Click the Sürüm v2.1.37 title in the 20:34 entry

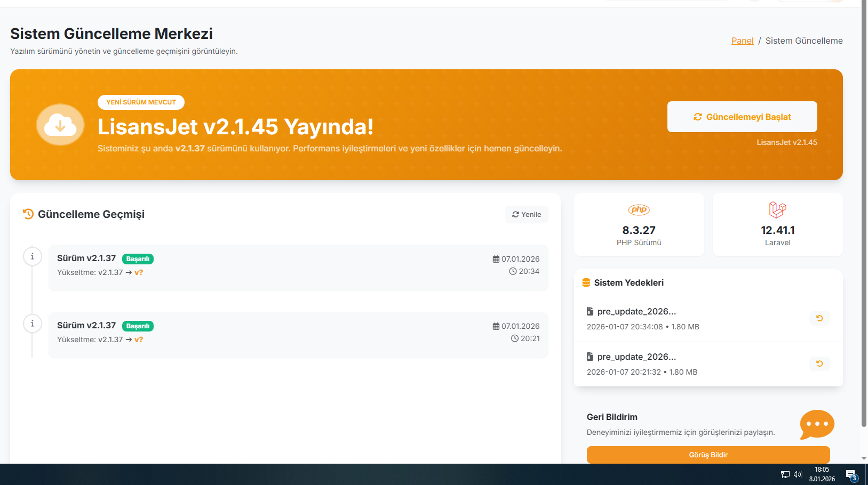coord(86,258)
